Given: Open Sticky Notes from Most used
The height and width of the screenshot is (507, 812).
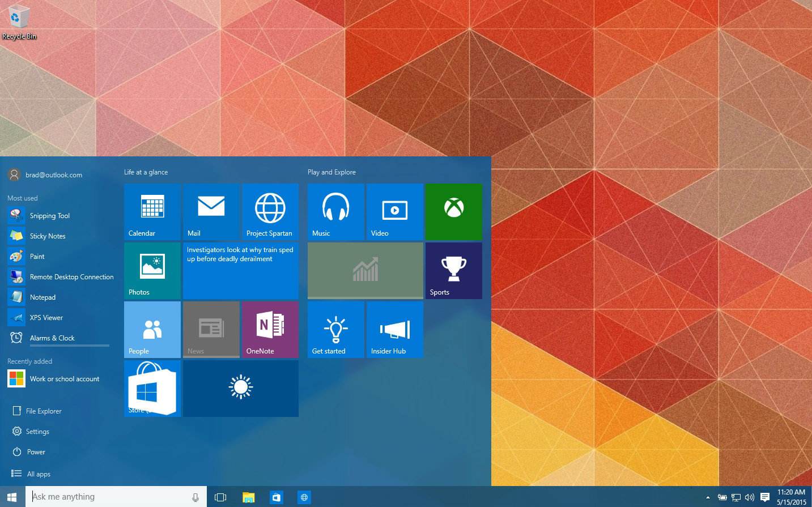Looking at the screenshot, I should [x=47, y=236].
